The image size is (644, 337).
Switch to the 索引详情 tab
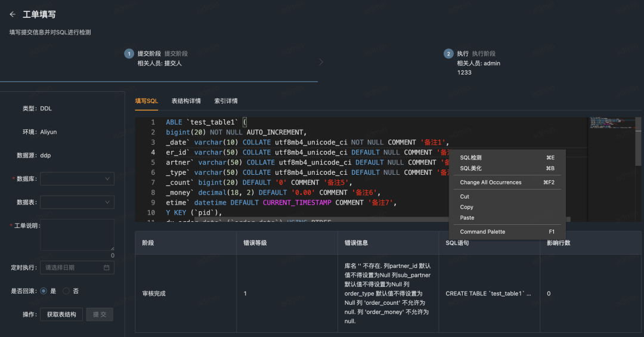[x=226, y=101]
